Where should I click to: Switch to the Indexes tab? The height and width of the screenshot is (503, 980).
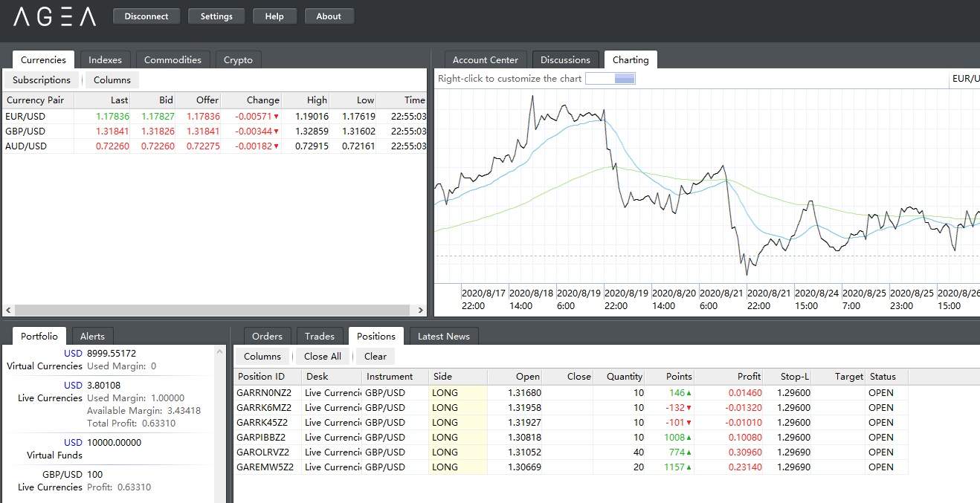[106, 60]
